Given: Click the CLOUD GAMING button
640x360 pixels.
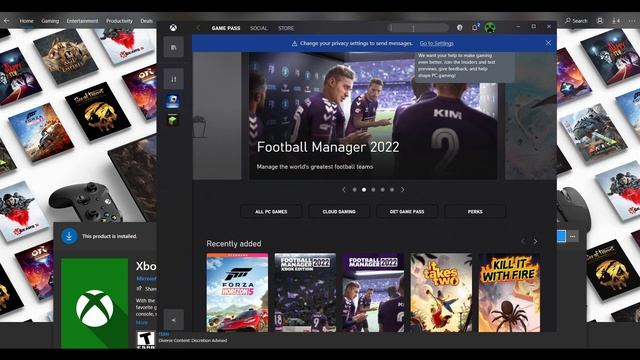Looking at the screenshot, I should click(x=339, y=211).
